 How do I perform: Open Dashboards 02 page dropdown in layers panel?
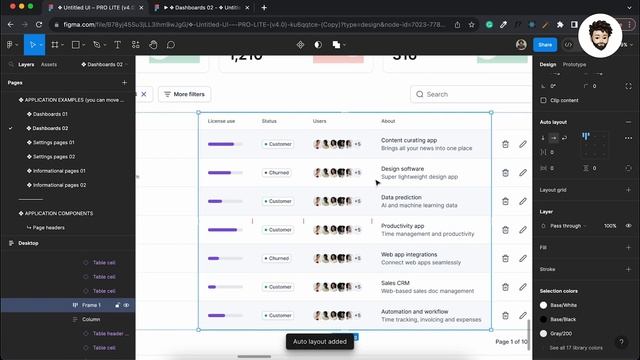pos(104,64)
